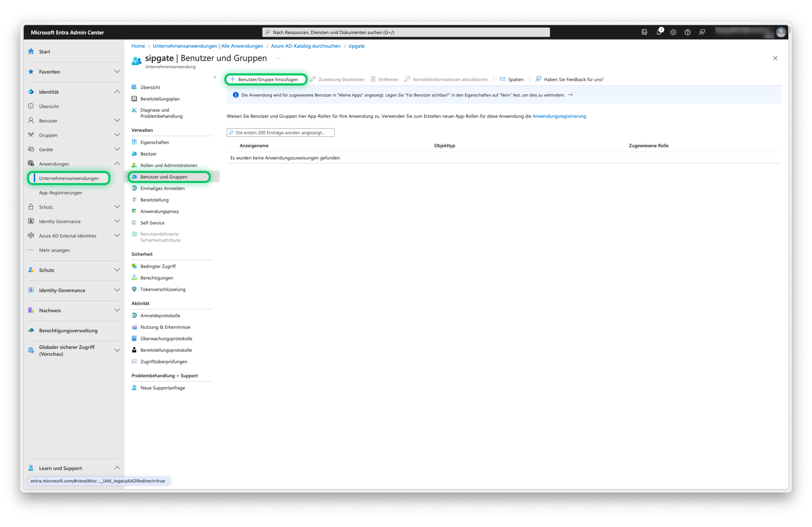
Task: Open the Anwendungsproxy page
Action: click(x=160, y=211)
